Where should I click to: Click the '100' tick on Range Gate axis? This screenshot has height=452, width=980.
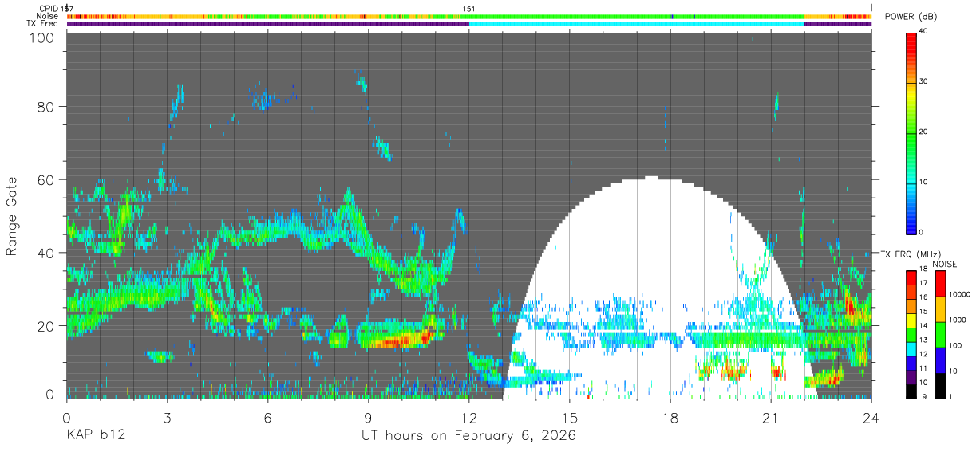42,37
